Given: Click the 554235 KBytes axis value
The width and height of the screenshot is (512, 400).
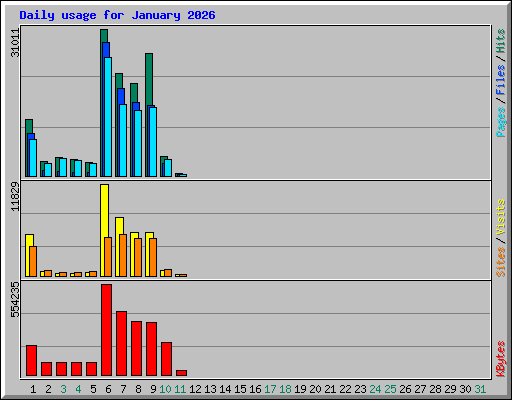Looking at the screenshot, I should [x=15, y=300].
